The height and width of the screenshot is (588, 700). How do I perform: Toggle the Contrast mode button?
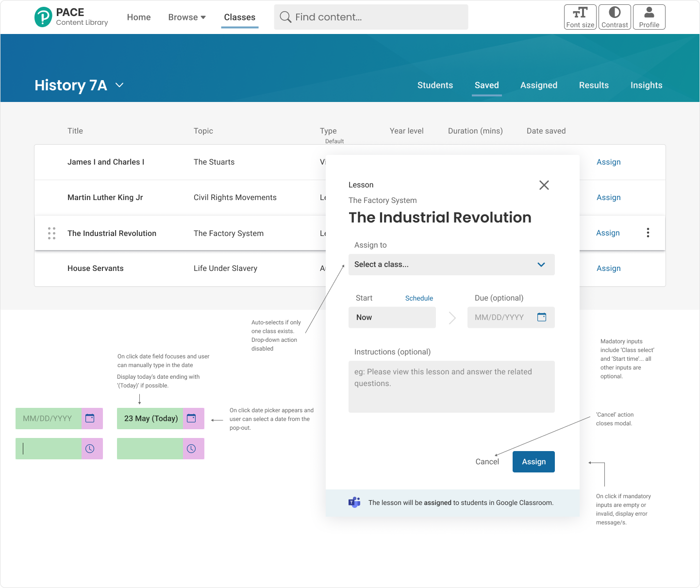click(615, 17)
